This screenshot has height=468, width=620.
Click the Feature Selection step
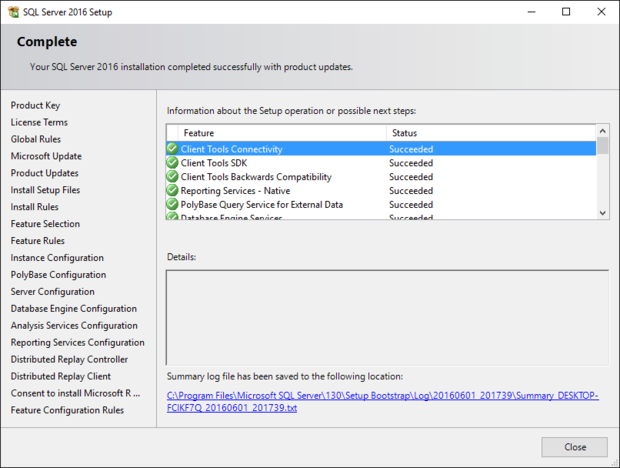pos(45,224)
